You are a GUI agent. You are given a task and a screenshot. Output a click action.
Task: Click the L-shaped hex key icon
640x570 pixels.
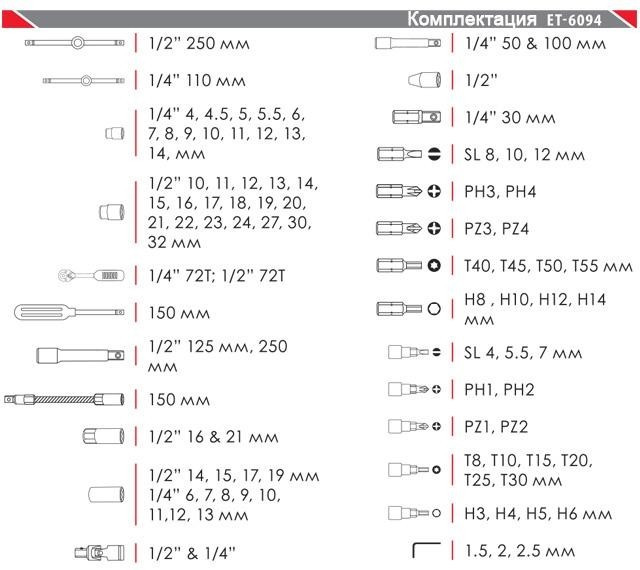point(424,550)
